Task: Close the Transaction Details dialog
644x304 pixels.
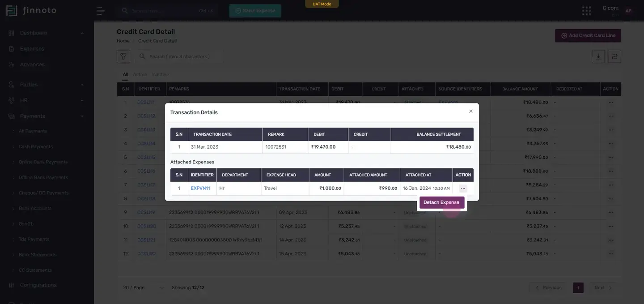Action: click(x=470, y=111)
